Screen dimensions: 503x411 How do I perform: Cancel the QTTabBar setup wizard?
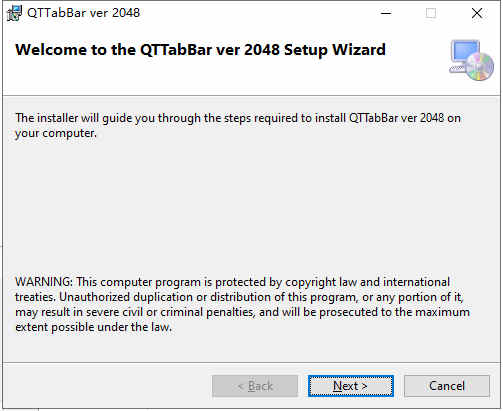(447, 386)
